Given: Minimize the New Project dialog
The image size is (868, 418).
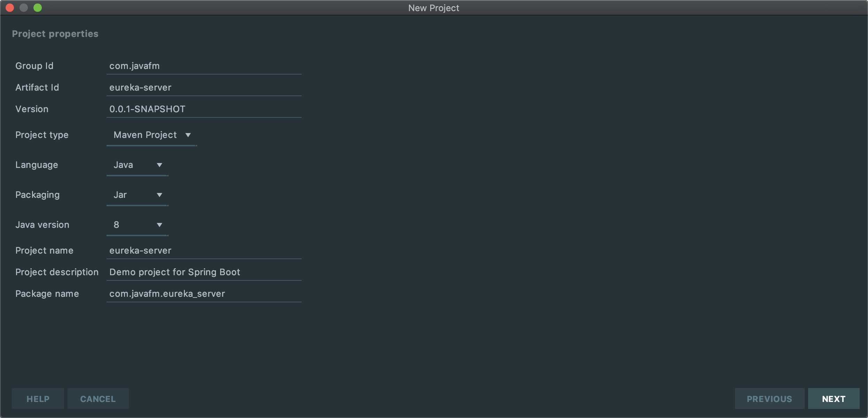Looking at the screenshot, I should 24,8.
